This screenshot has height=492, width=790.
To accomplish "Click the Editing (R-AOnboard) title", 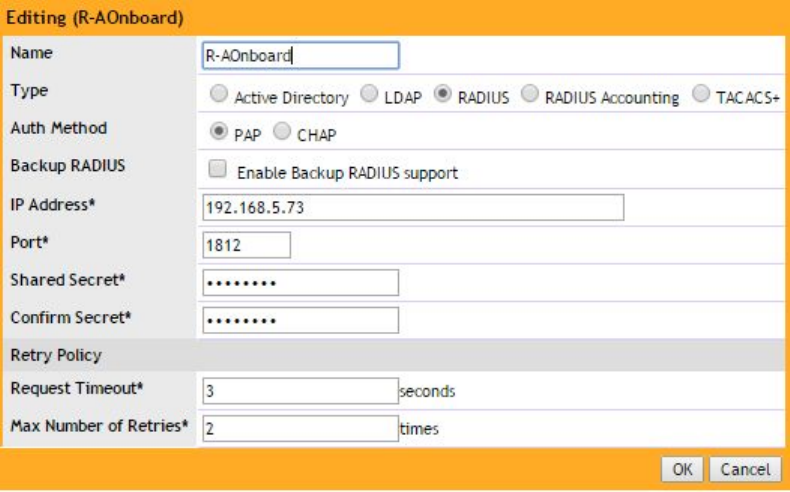I will pyautogui.click(x=95, y=18).
